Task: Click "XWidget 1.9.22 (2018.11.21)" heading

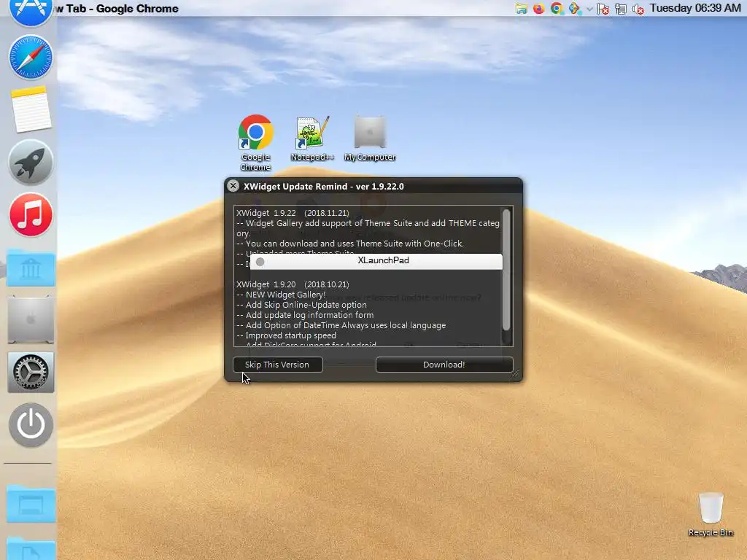Action: tap(293, 213)
